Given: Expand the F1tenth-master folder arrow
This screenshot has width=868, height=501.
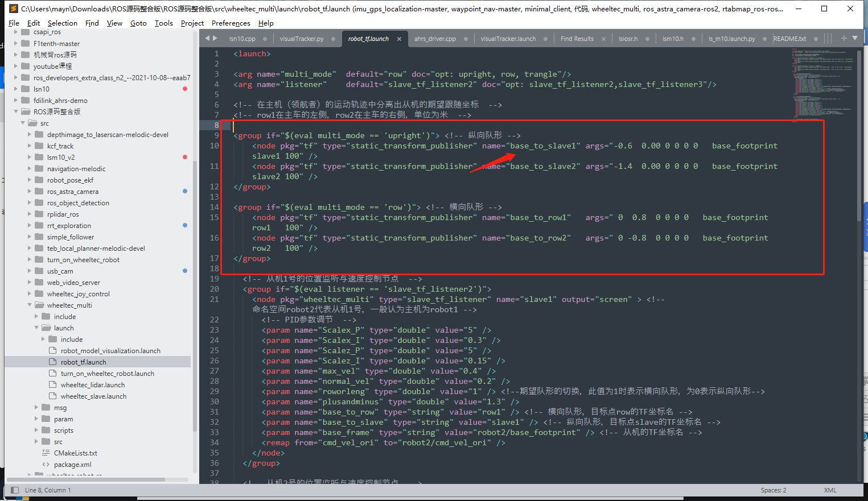Looking at the screenshot, I should click(16, 43).
